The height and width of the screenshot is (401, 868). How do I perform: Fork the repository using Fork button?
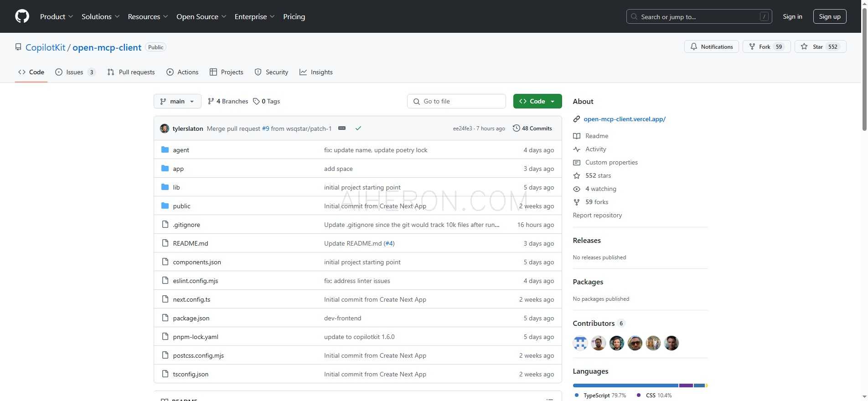[766, 47]
